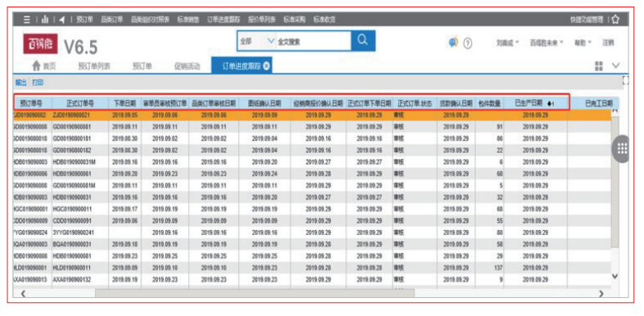Viewport: 644px width, 316px height.
Task: Open 快捷功能管理
Action: click(587, 20)
